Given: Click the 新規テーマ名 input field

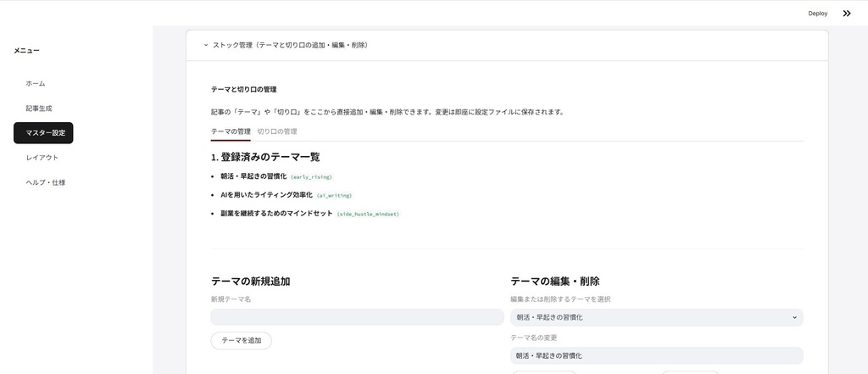Looking at the screenshot, I should click(x=357, y=317).
